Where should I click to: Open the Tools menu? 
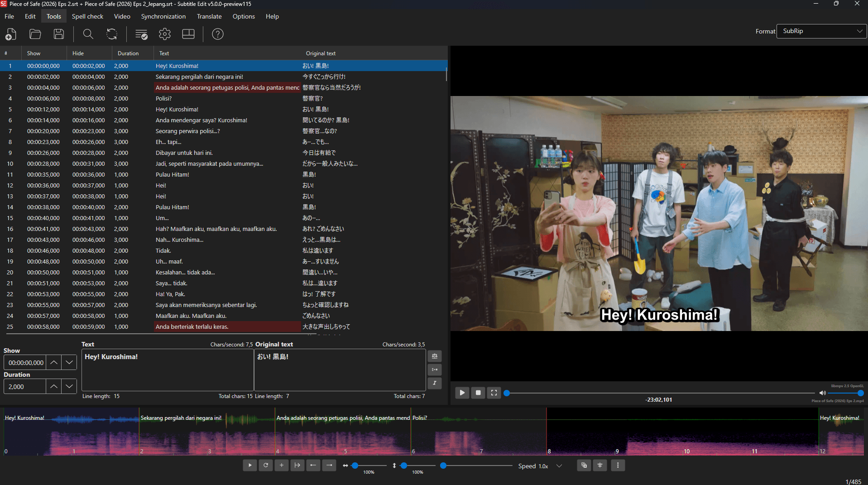point(54,16)
